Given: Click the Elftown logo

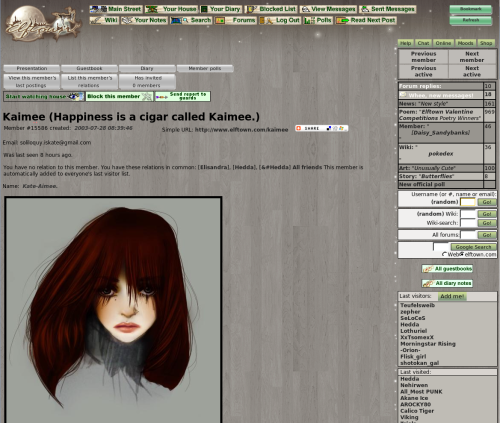Looking at the screenshot, I should 43,24.
